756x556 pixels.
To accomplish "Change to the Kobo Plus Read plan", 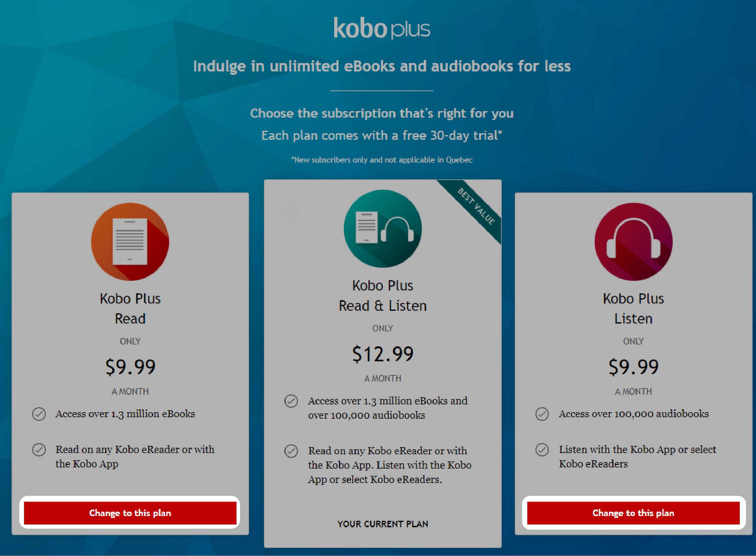I will (x=130, y=513).
